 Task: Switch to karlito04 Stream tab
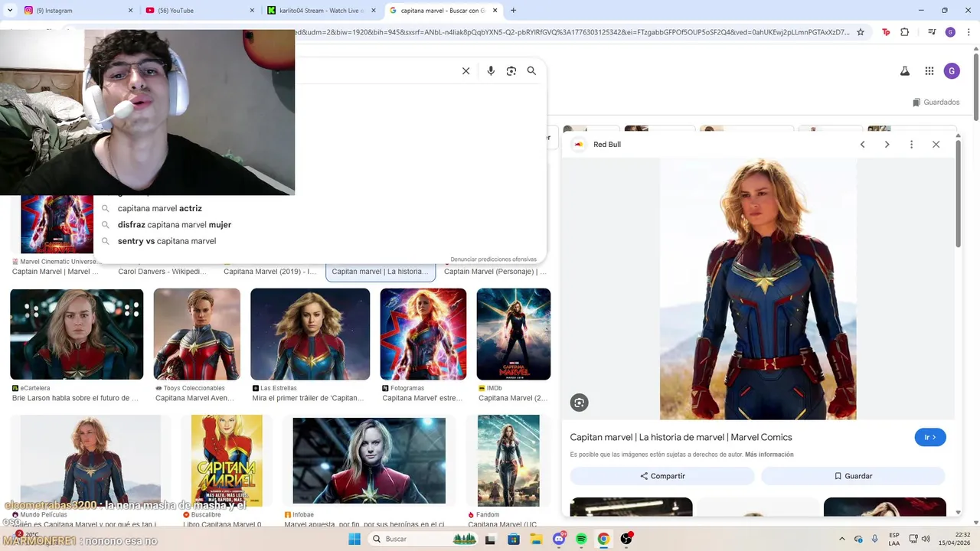pos(322,11)
